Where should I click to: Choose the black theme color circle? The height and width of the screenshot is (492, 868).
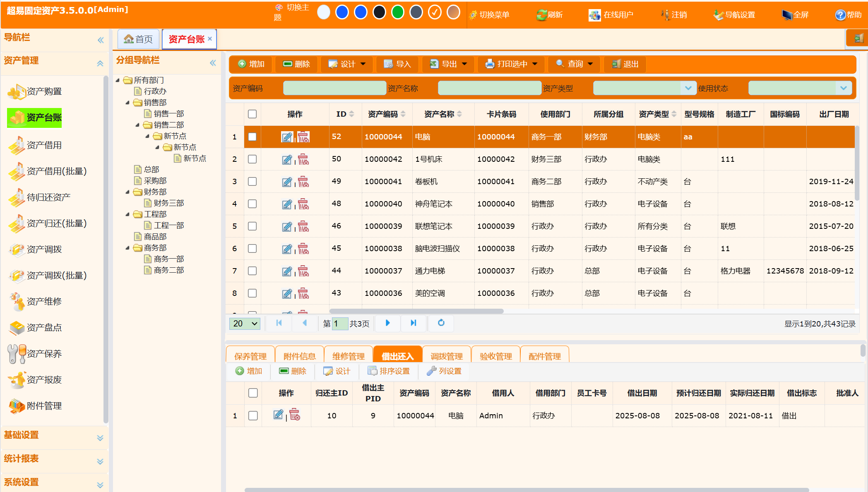379,12
